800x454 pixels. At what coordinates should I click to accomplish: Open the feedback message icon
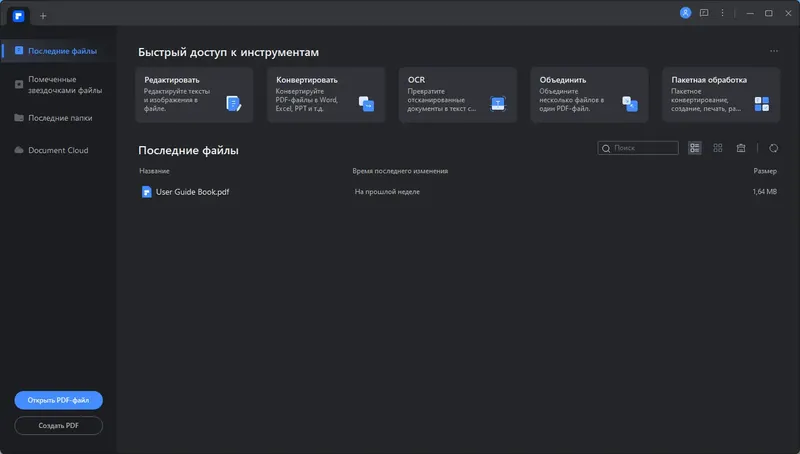tap(704, 13)
